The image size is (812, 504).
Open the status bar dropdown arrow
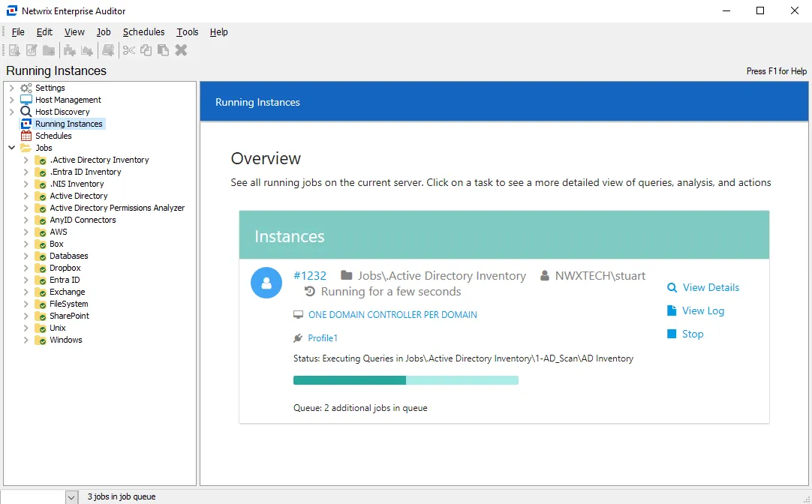click(71, 497)
